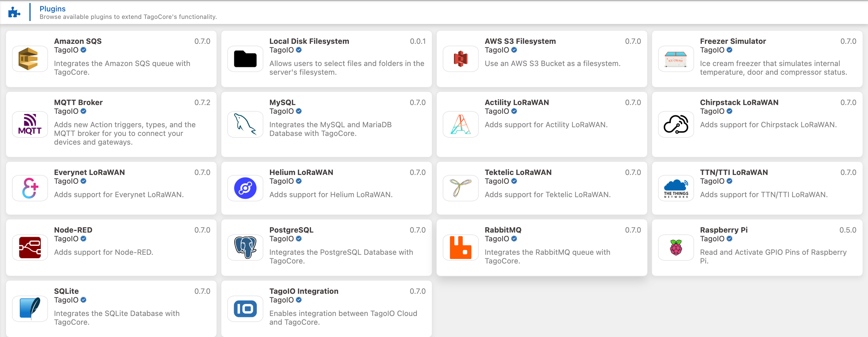Click the SQLite feather icon

30,309
